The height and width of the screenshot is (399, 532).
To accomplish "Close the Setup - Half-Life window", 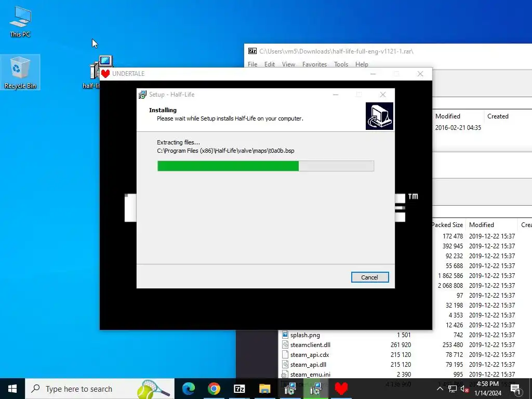I will 383,95.
